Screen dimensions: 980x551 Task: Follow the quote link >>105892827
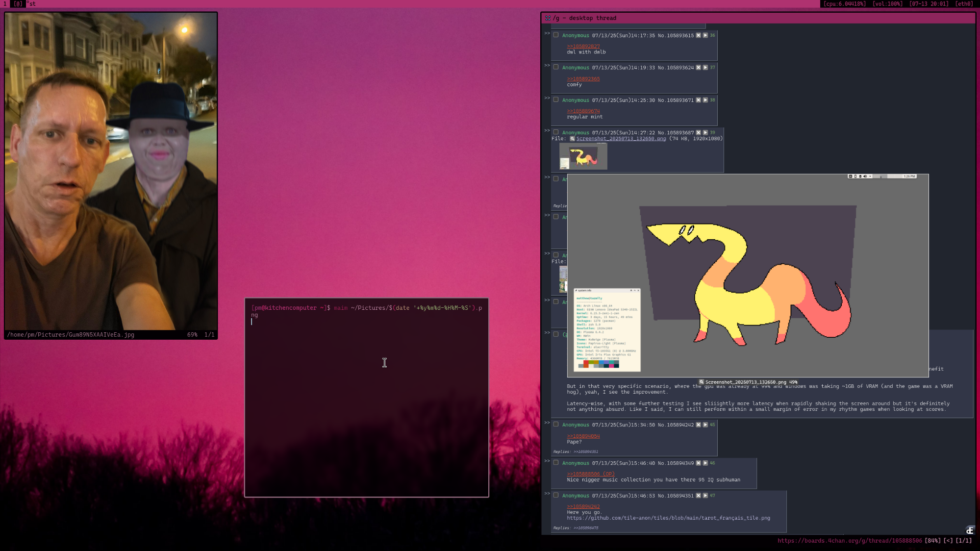(x=583, y=46)
